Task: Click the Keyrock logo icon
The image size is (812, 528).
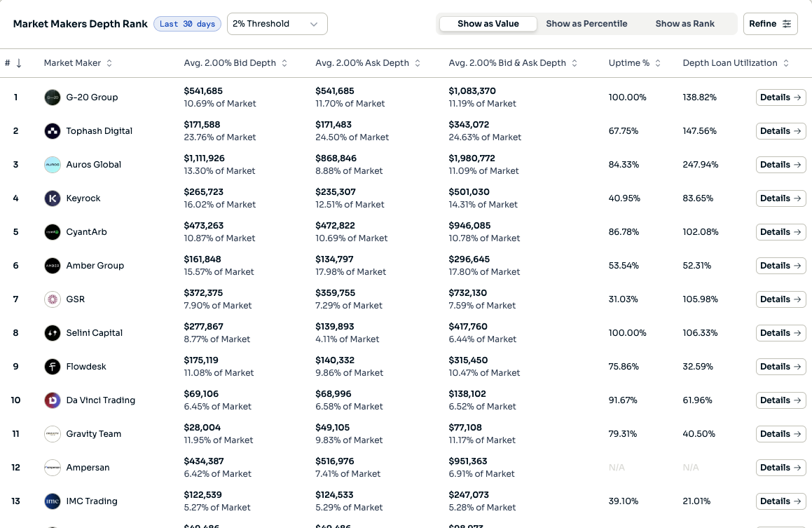Action: pos(53,198)
